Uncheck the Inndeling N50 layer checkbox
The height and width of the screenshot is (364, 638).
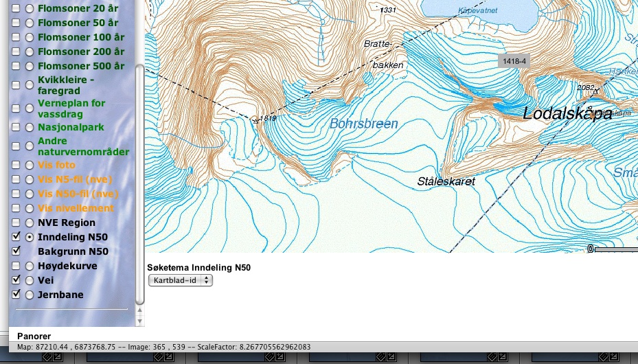16,237
